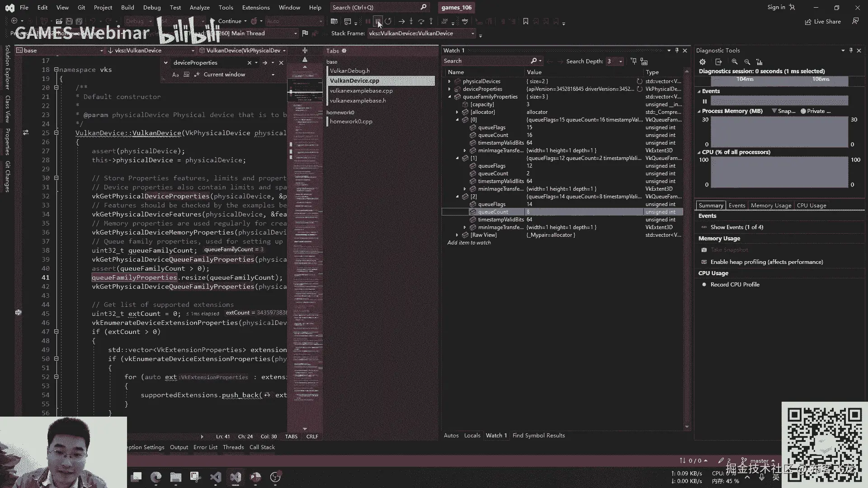868x488 pixels.
Task: Click the Stop Debugging toolbar icon
Action: [378, 21]
